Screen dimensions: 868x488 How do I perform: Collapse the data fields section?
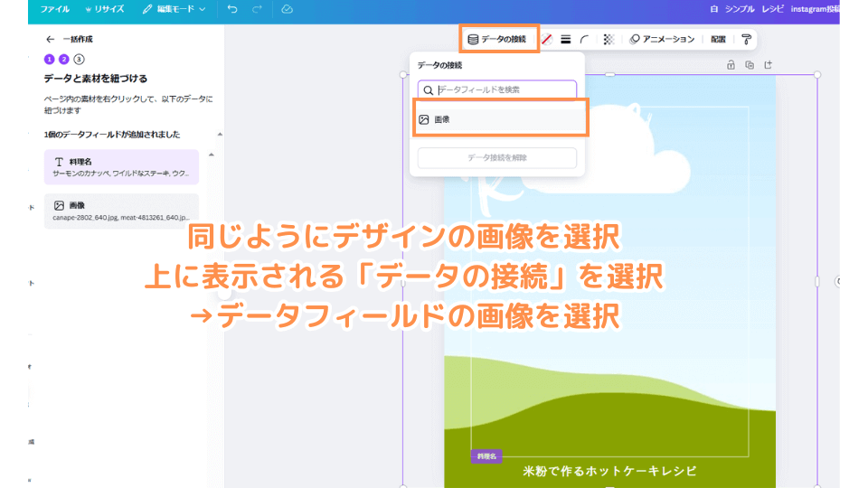tap(220, 134)
